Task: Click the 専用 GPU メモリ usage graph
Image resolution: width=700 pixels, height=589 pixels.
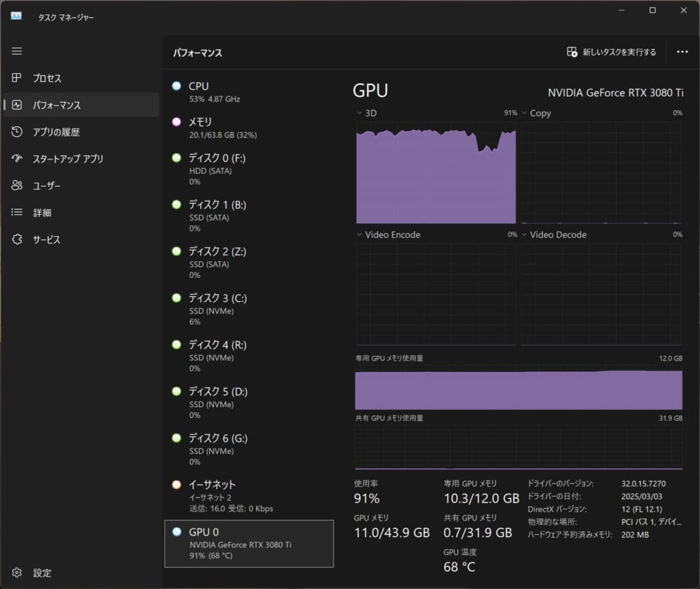Action: [518, 389]
